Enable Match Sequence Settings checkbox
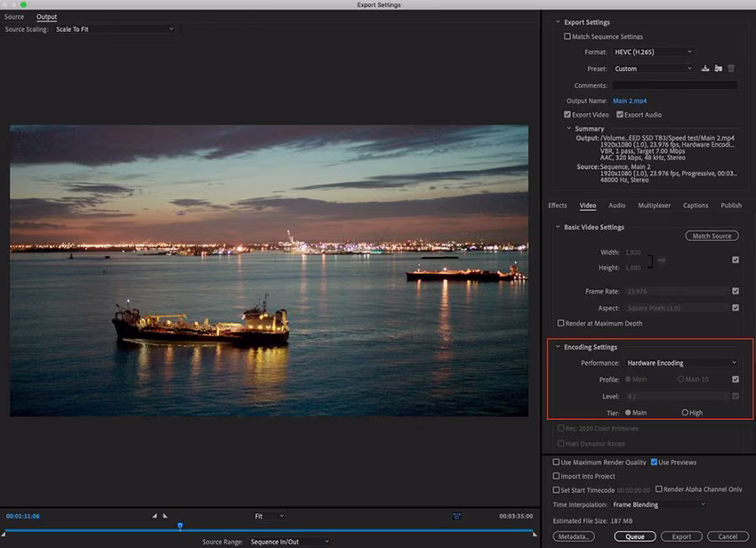Image resolution: width=756 pixels, height=548 pixels. coord(567,36)
